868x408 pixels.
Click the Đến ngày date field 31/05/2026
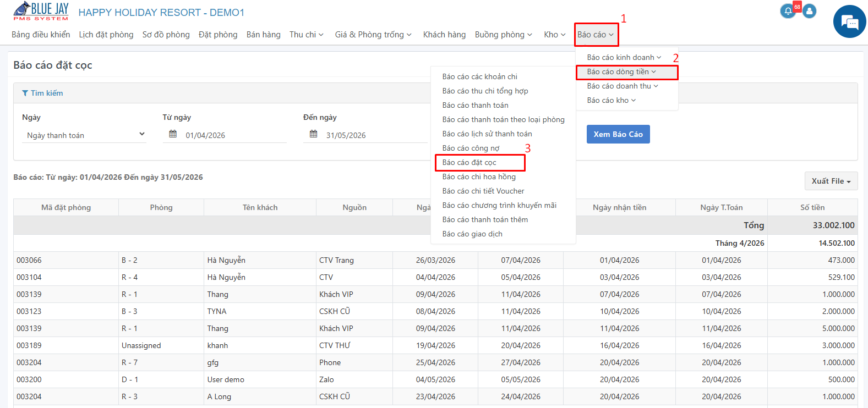click(365, 135)
